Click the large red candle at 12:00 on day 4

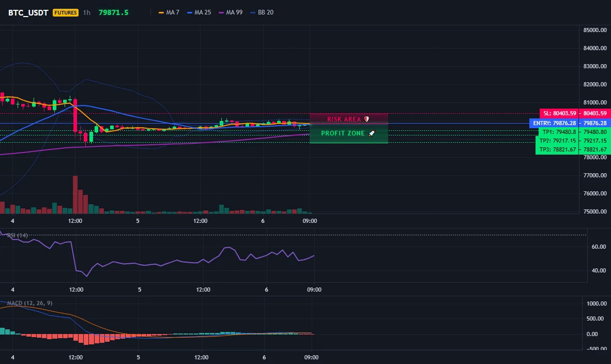pyautogui.click(x=75, y=116)
